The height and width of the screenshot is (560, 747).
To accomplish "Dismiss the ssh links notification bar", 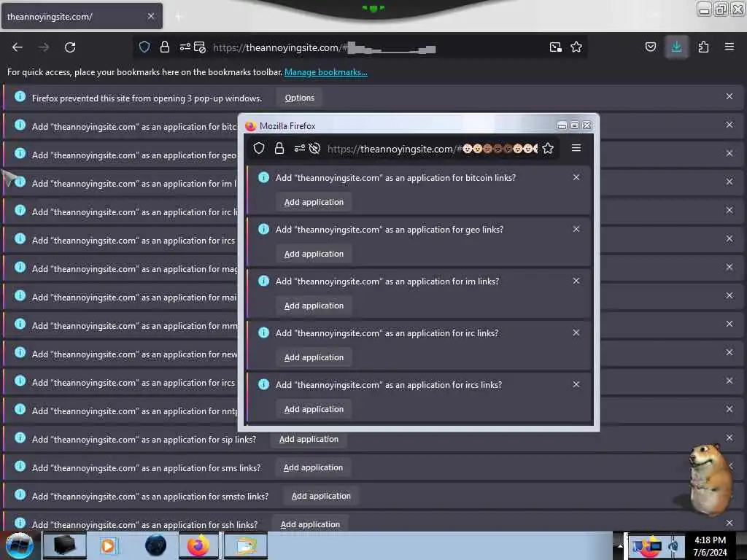I will pyautogui.click(x=729, y=523).
